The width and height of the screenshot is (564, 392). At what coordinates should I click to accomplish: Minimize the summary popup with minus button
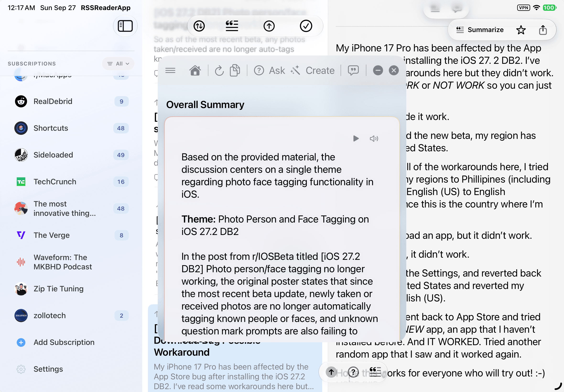click(x=378, y=71)
